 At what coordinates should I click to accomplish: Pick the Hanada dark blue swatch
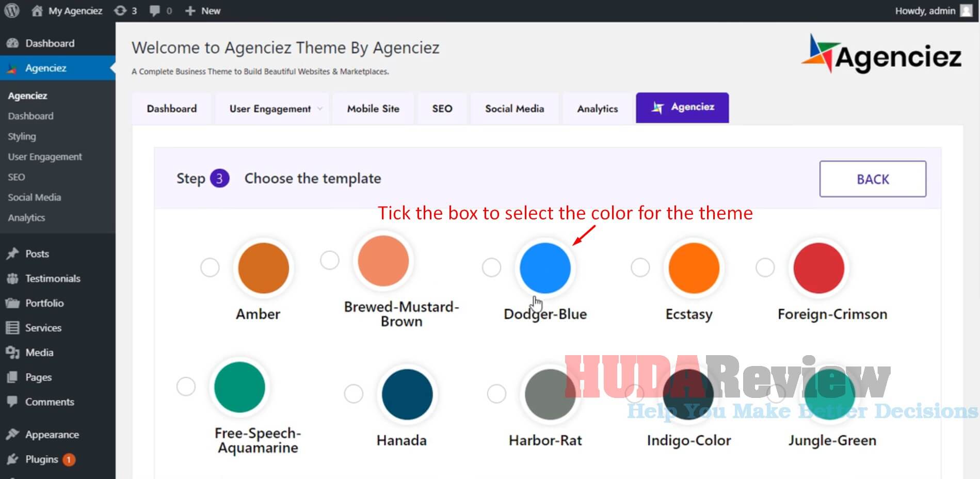tap(407, 394)
